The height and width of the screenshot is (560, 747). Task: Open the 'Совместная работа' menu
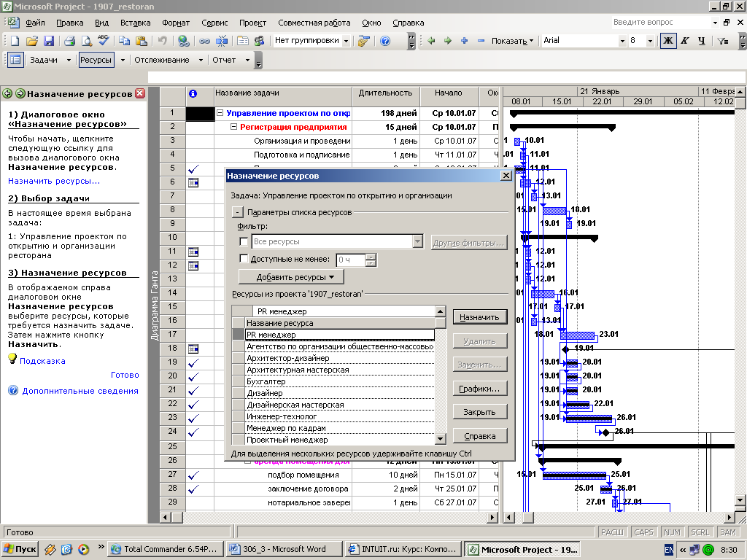tap(314, 23)
